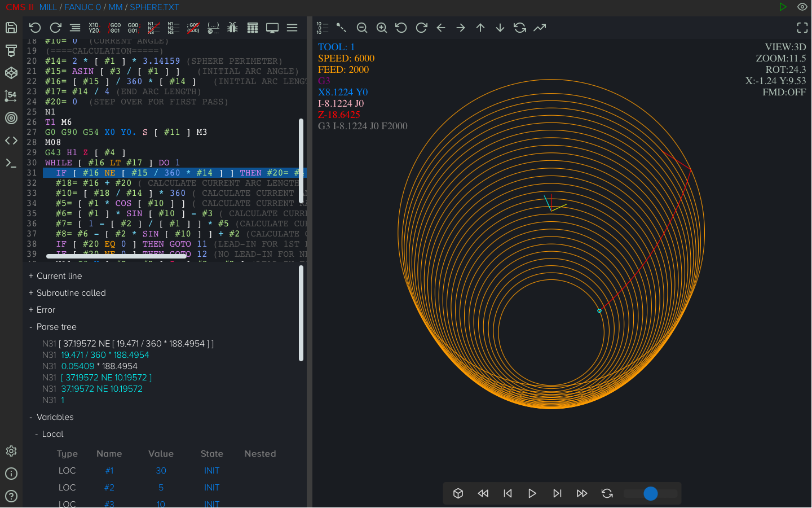
Task: Toggle the 10-0-10 ruler scale icon
Action: pos(323,28)
